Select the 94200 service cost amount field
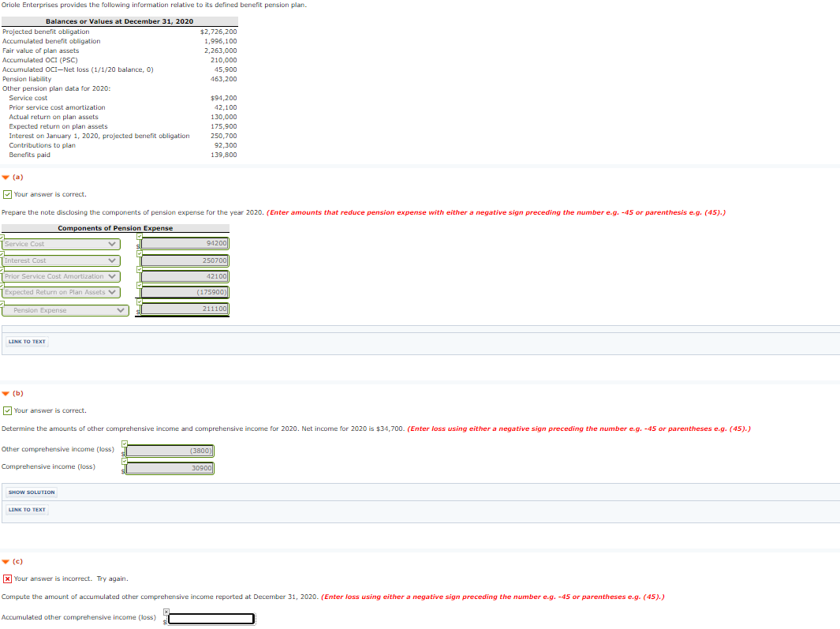 click(185, 243)
